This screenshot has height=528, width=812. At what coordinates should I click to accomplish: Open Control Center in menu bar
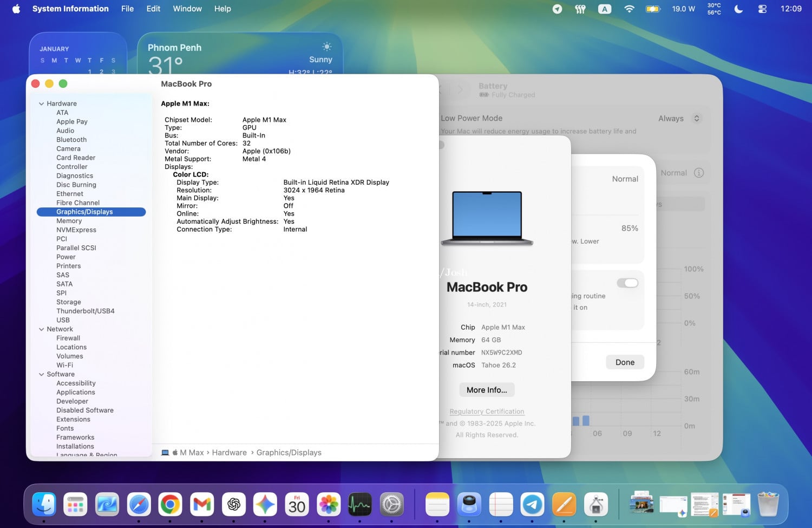pyautogui.click(x=762, y=9)
